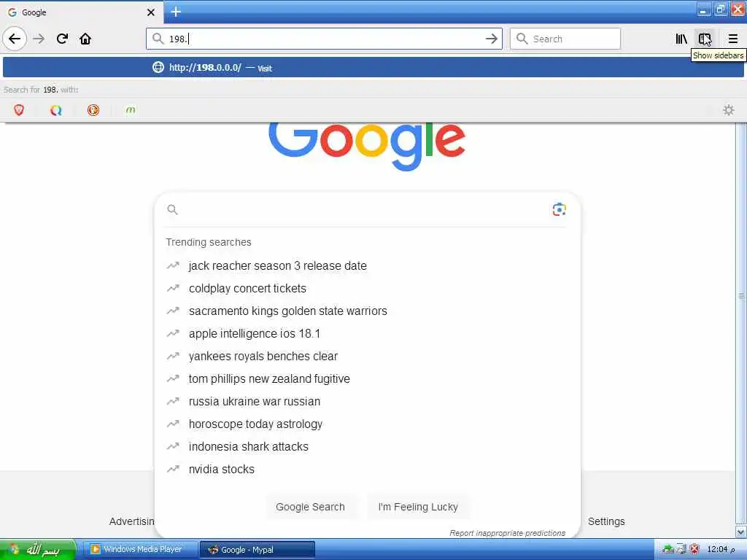Select 'coldplay concert tickets' suggestion

click(247, 289)
